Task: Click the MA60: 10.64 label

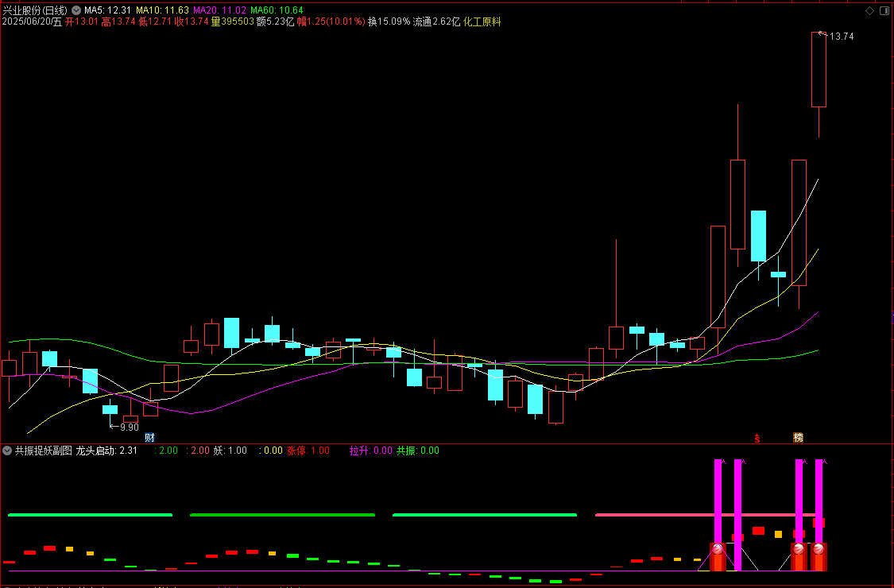Action: click(x=277, y=10)
